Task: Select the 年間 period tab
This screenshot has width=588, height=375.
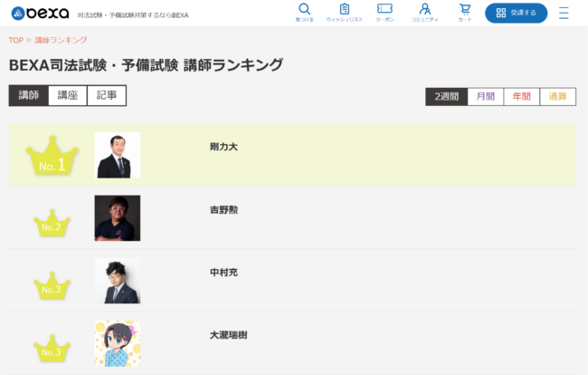Action: pyautogui.click(x=522, y=97)
